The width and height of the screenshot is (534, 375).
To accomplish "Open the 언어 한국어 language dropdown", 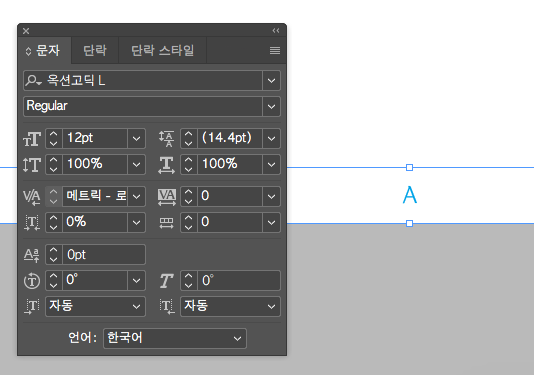I will tap(175, 338).
